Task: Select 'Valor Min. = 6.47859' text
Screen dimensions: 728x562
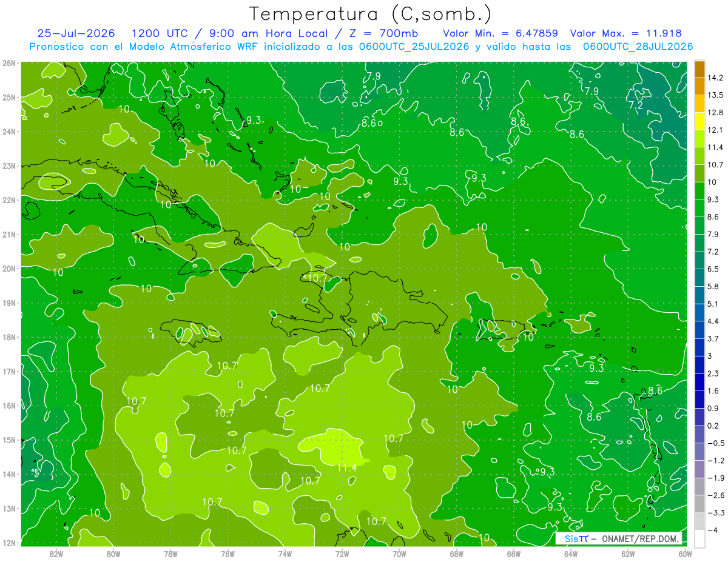Action: [500, 33]
